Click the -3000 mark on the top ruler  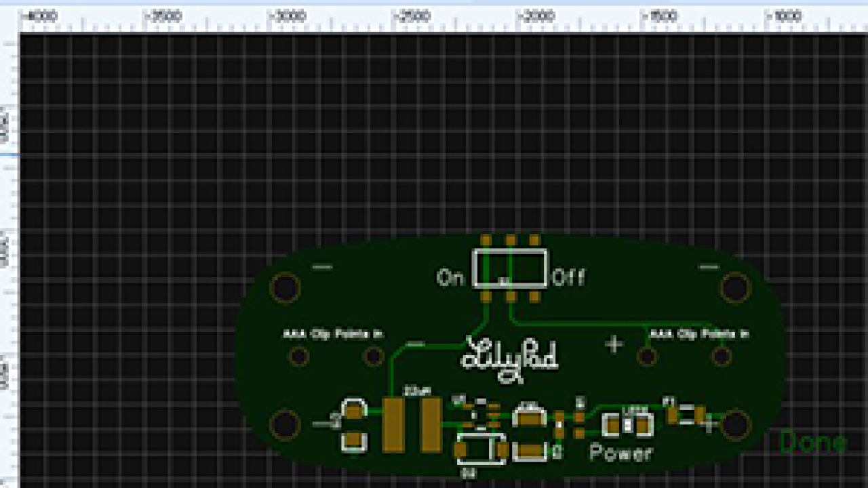click(x=288, y=16)
